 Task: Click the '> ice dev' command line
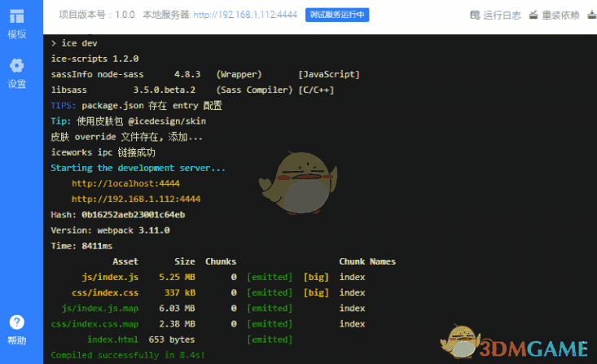(x=74, y=43)
